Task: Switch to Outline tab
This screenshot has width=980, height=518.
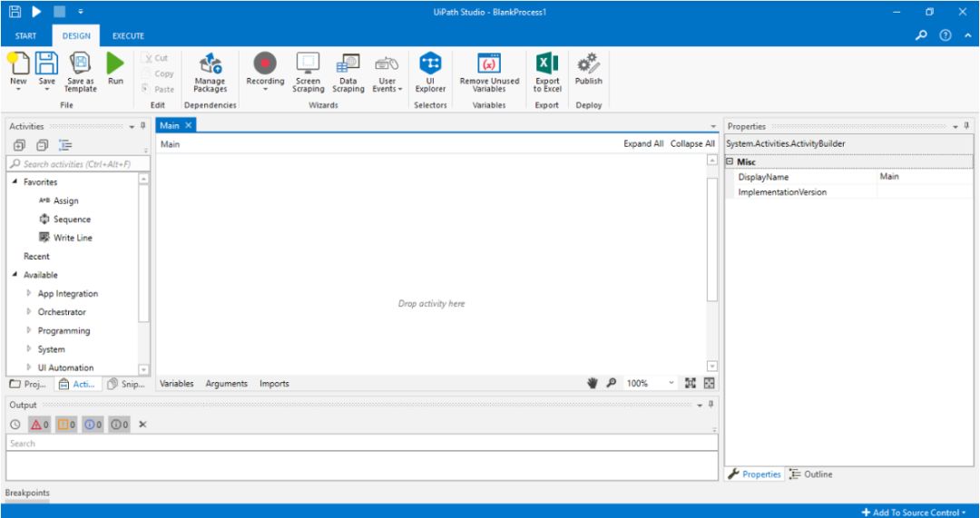Action: (x=810, y=474)
